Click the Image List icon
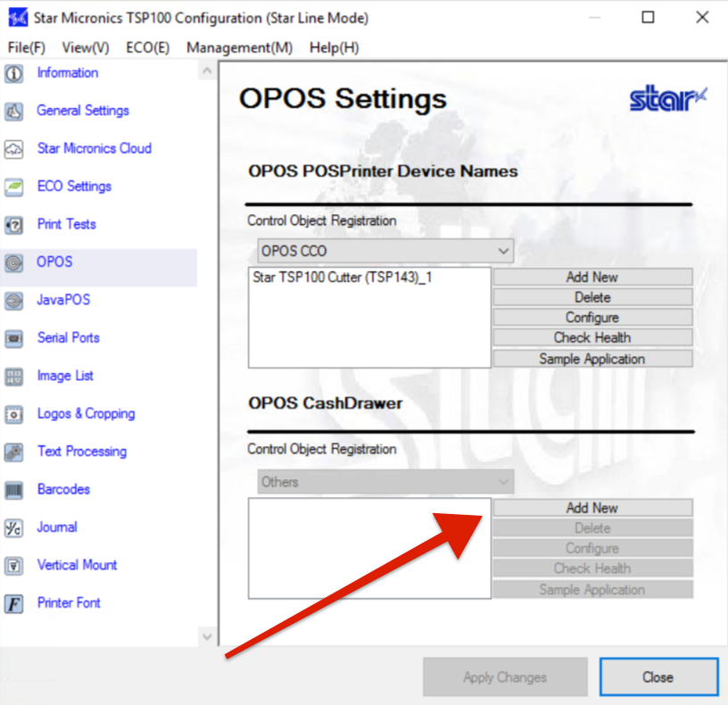The height and width of the screenshot is (705, 728). pyautogui.click(x=14, y=377)
